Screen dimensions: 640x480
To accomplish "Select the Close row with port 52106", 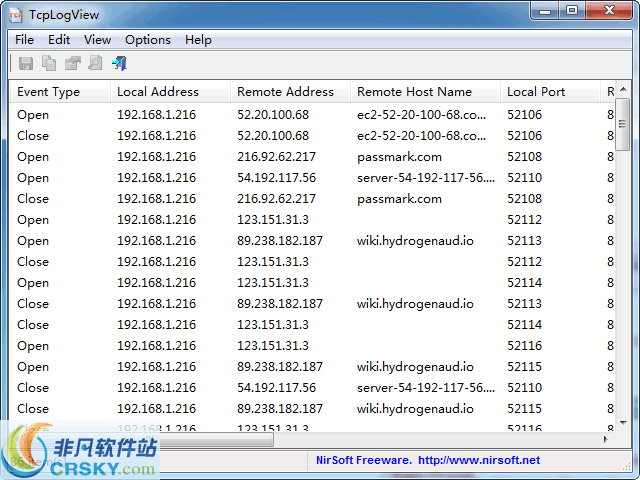I will pos(312,136).
